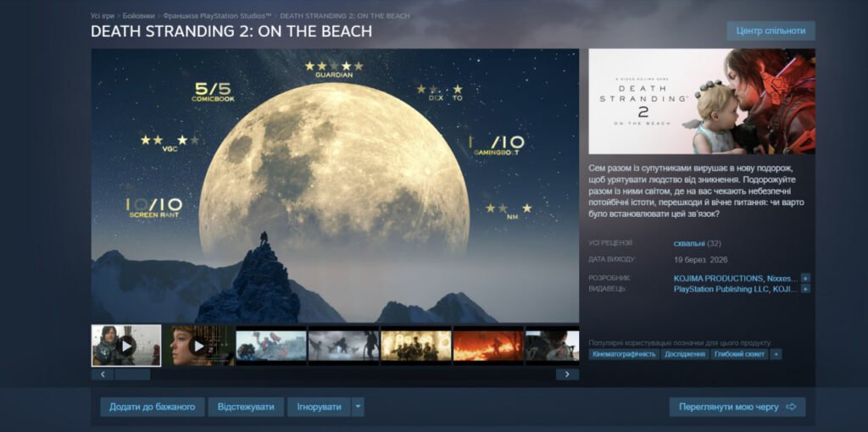This screenshot has height=432, width=868.
Task: Open Переглянути мою чергу queue button
Action: click(x=737, y=407)
